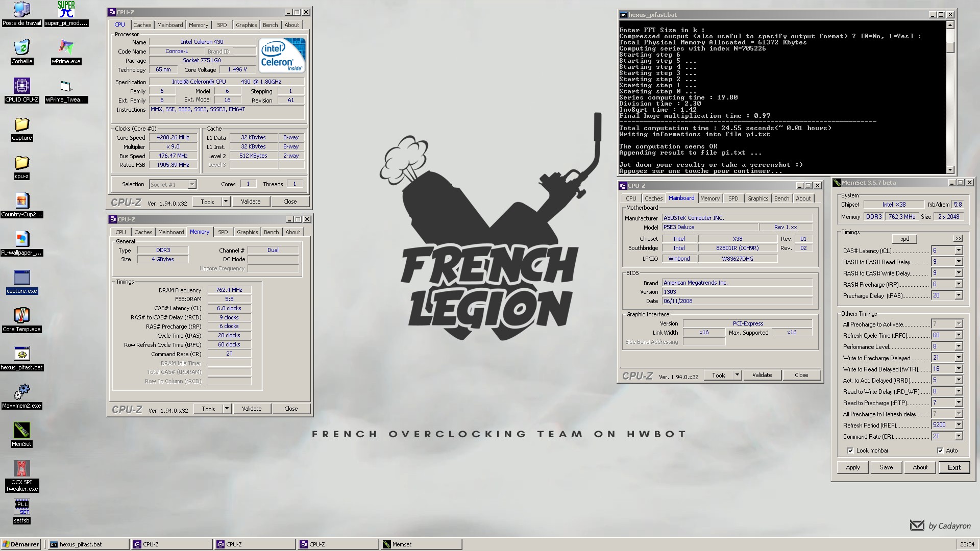Toggle the Auto checkbox in MemSet
The height and width of the screenshot is (551, 980).
coord(940,450)
